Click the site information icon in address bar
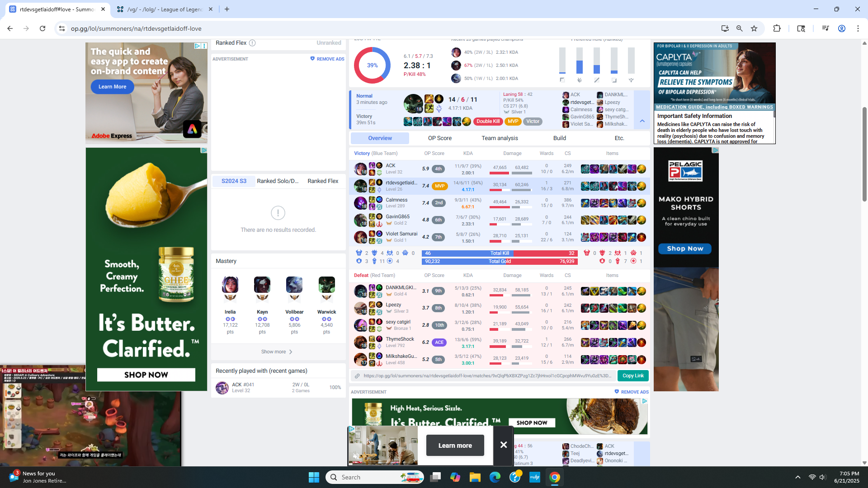Viewport: 868px width, 488px height. tap(62, 28)
